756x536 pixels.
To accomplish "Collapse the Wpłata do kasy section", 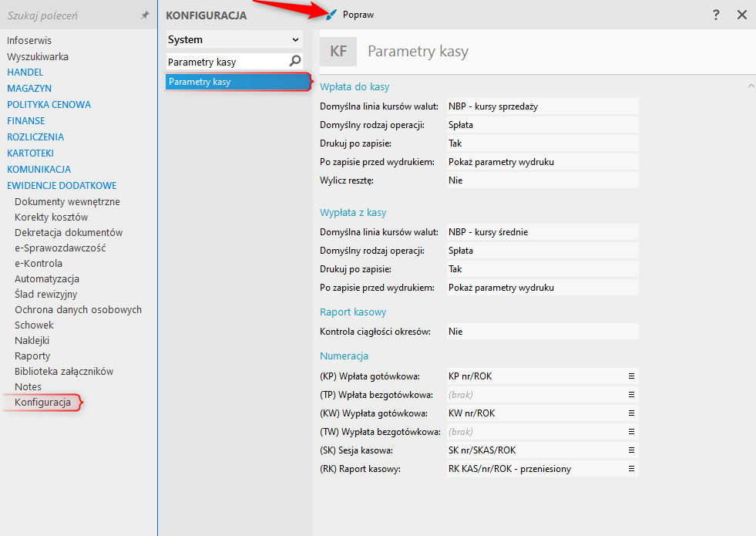I will coord(751,86).
